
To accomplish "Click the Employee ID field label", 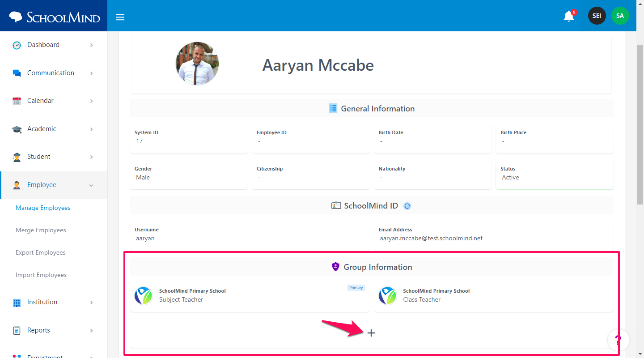I will pos(271,132).
